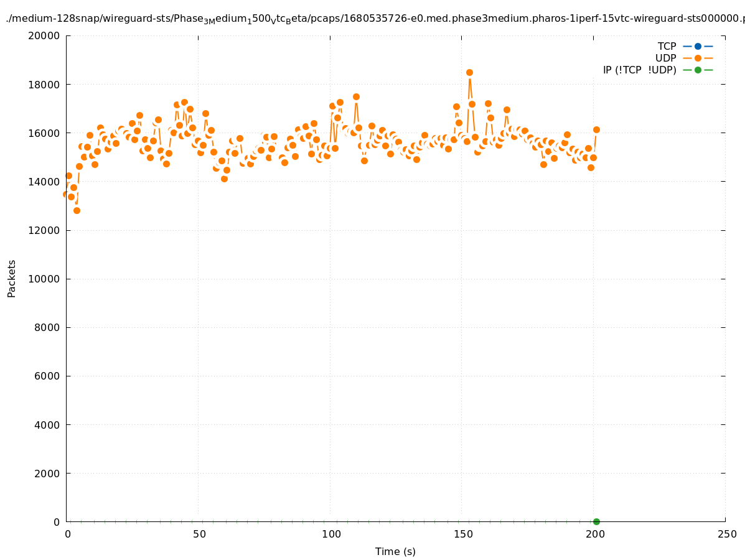
Task: Toggle the TCP series via legend text
Action: coord(667,46)
